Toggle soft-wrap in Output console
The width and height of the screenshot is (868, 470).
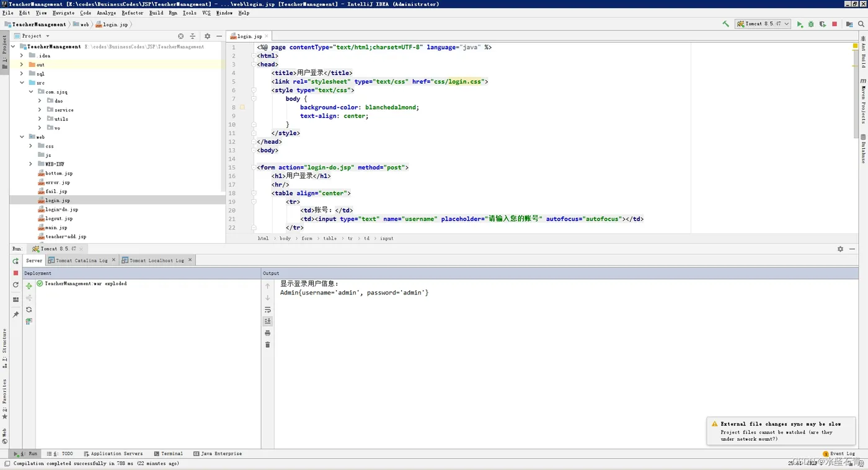[268, 309]
